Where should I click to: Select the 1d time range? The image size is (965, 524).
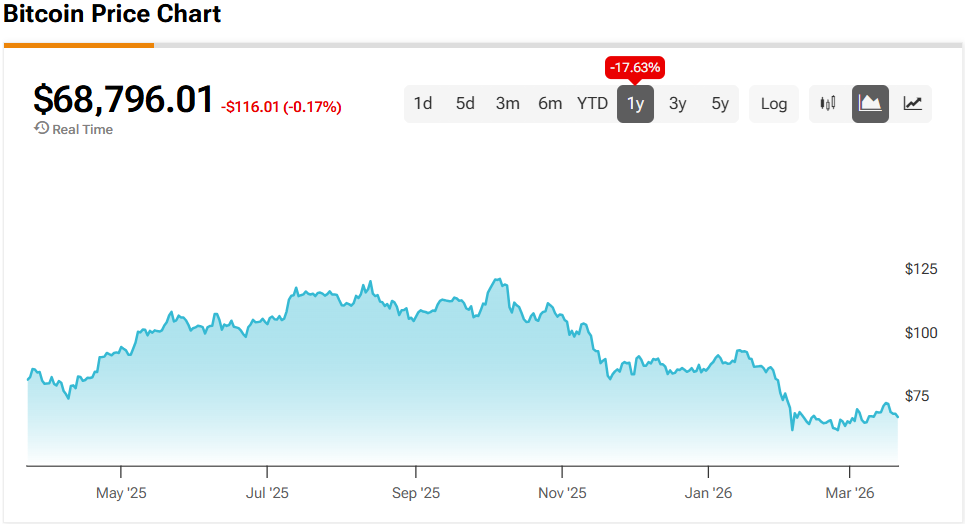pyautogui.click(x=423, y=104)
